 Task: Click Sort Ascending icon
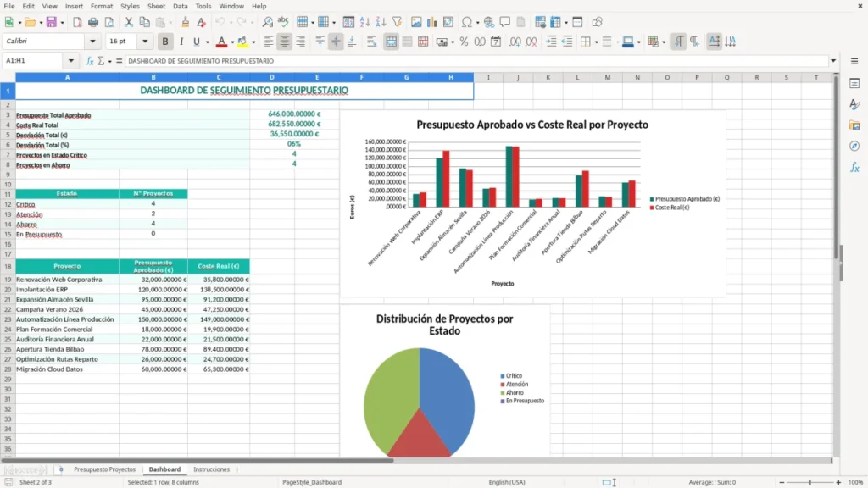pos(364,22)
